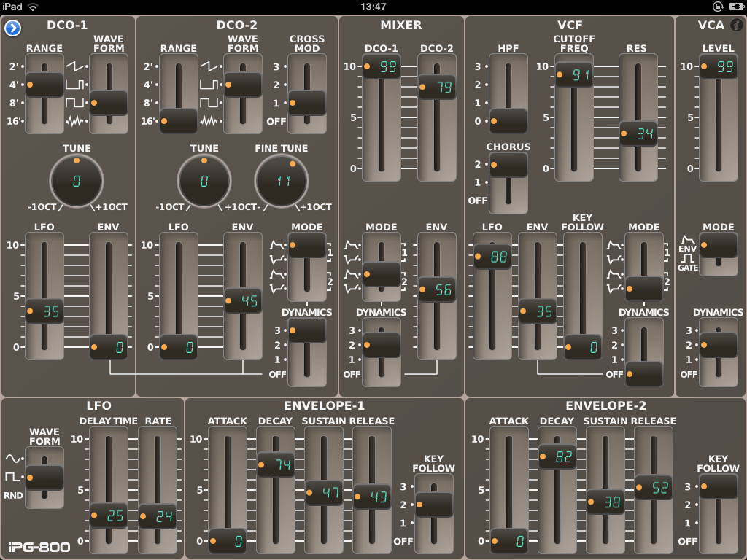747x560 pixels.
Task: Set HPF switch to position 3
Action: (x=508, y=66)
